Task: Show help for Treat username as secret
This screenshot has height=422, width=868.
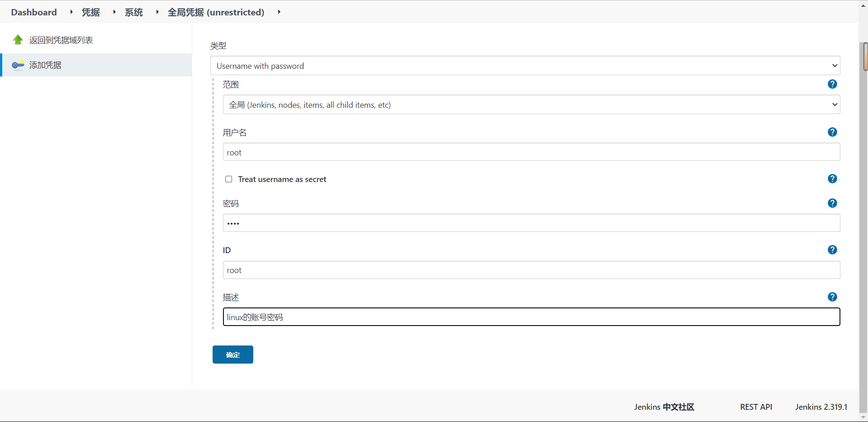Action: [x=832, y=179]
